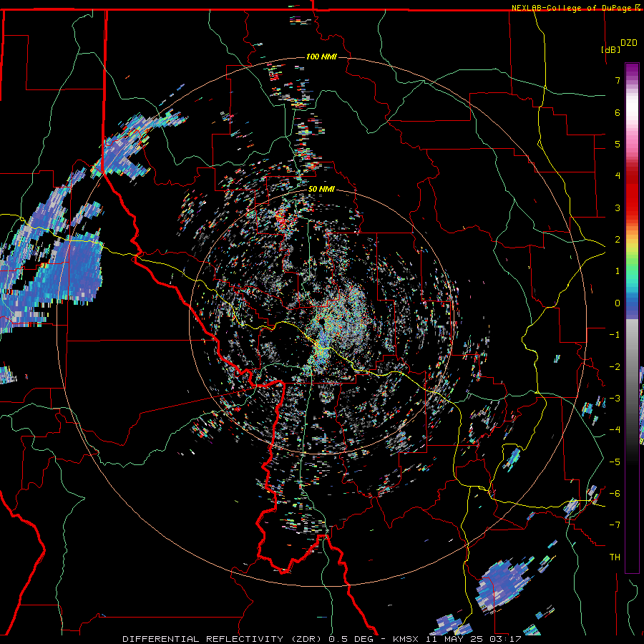Pick the purple top of the color bar
The width and height of the screenshot is (644, 644).
(x=632, y=70)
